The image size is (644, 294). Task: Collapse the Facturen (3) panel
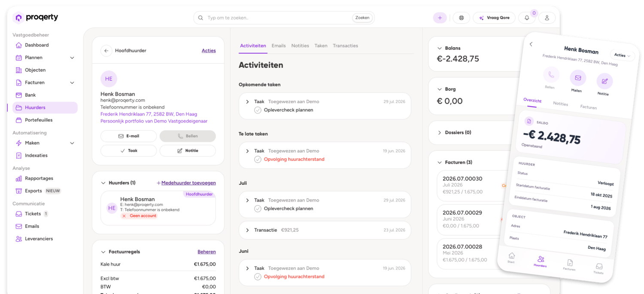(439, 162)
